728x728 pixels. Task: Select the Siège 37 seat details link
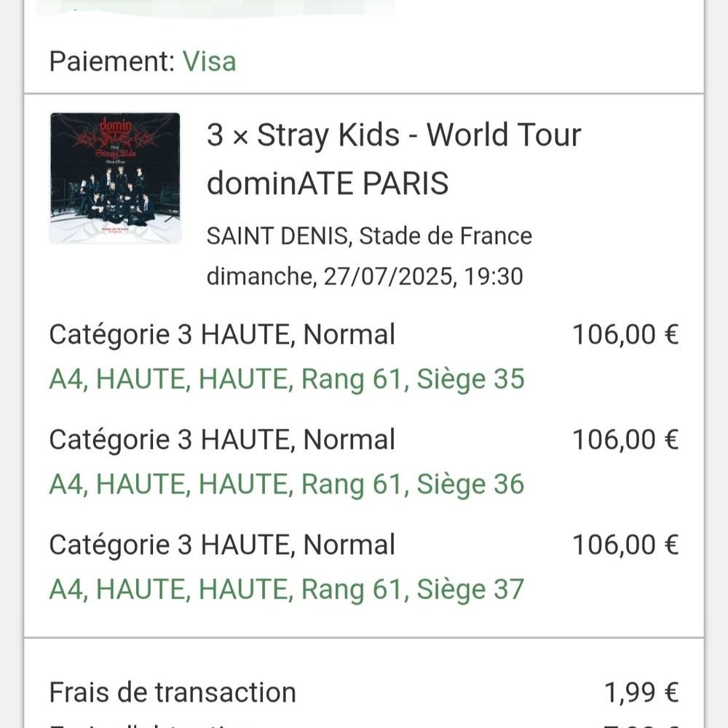(287, 589)
